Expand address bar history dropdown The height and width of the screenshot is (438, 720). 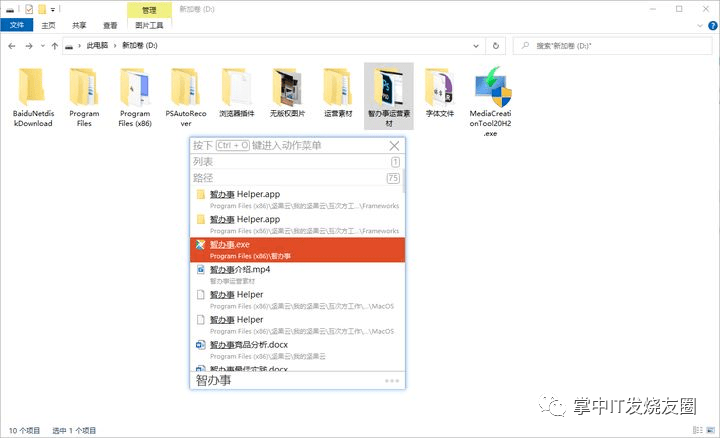tap(476, 46)
